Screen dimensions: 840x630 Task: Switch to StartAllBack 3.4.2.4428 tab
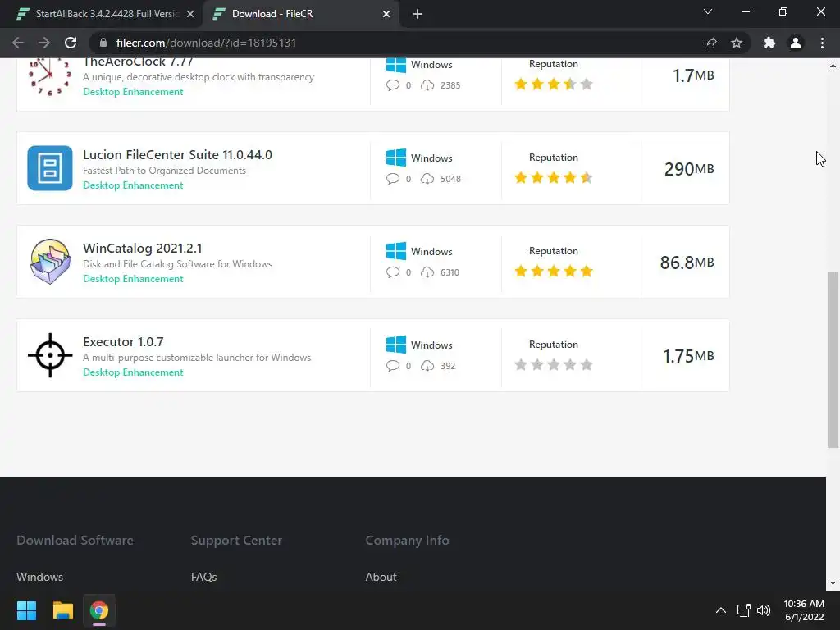point(100,14)
